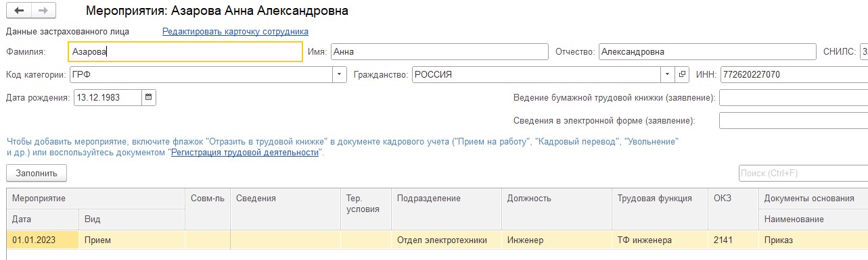Open the calendar picker for birth date
This screenshot has width=868, height=260.
point(149,97)
